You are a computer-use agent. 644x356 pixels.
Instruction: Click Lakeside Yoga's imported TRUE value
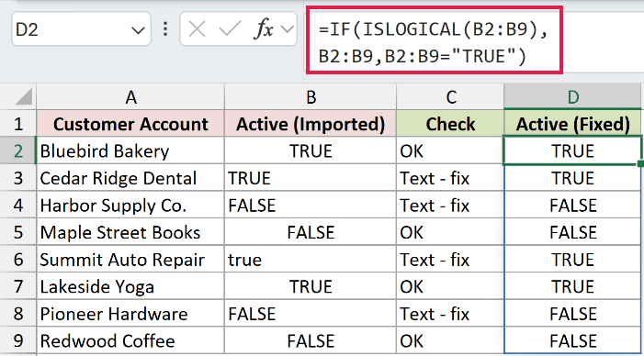tap(311, 286)
